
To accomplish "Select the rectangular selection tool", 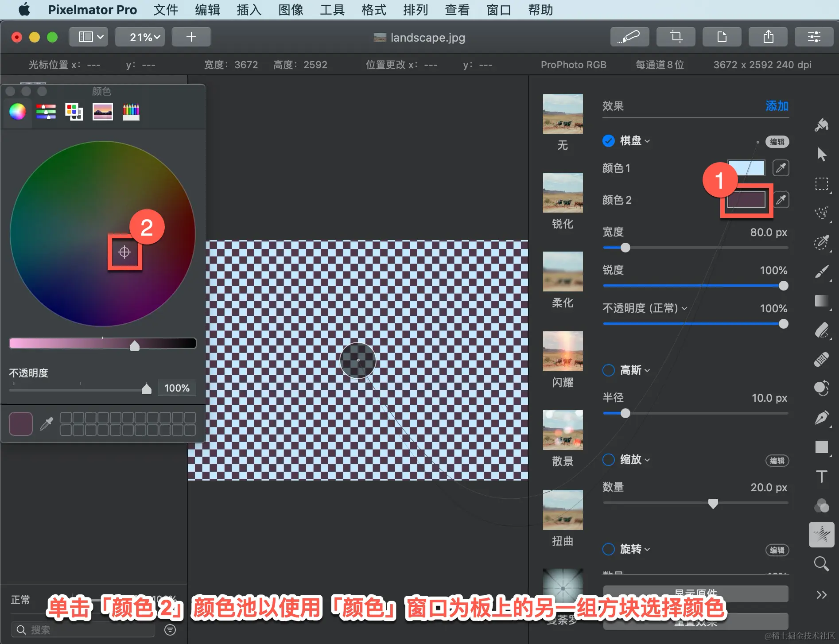I will tap(822, 184).
